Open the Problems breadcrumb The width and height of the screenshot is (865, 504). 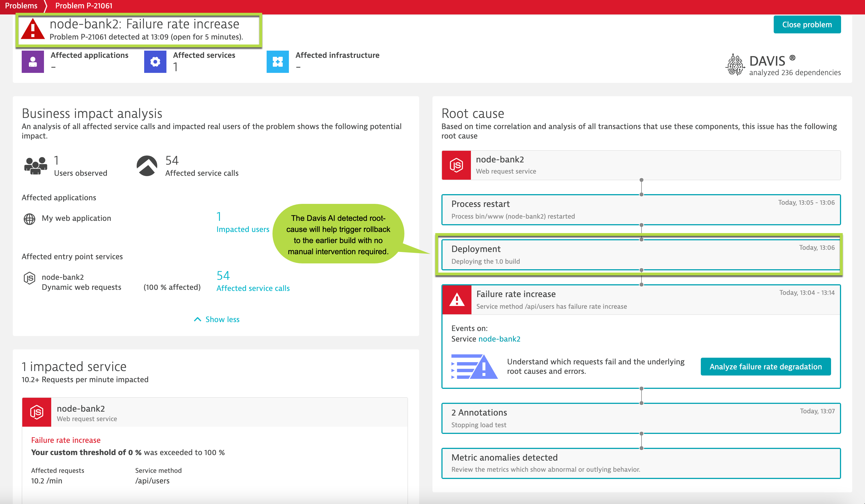[x=21, y=6]
